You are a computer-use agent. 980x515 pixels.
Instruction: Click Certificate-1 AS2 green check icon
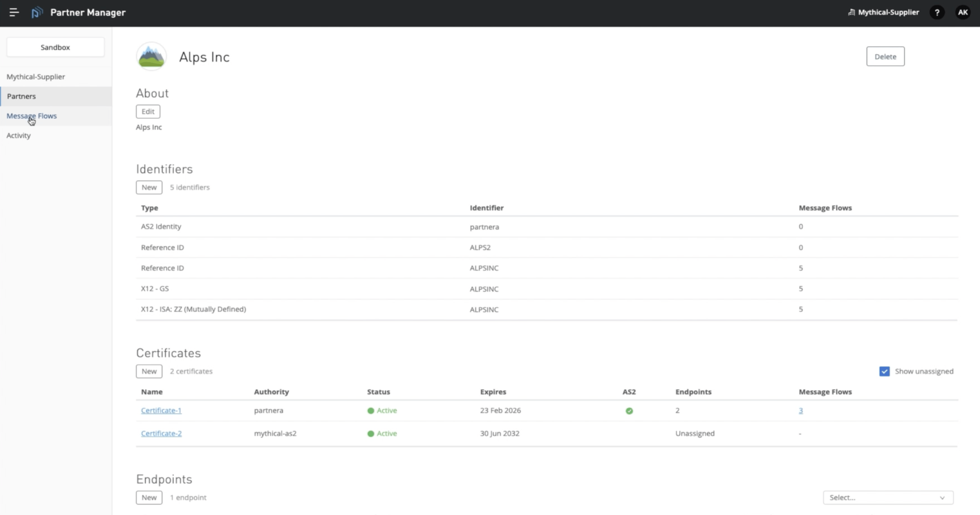coord(629,411)
